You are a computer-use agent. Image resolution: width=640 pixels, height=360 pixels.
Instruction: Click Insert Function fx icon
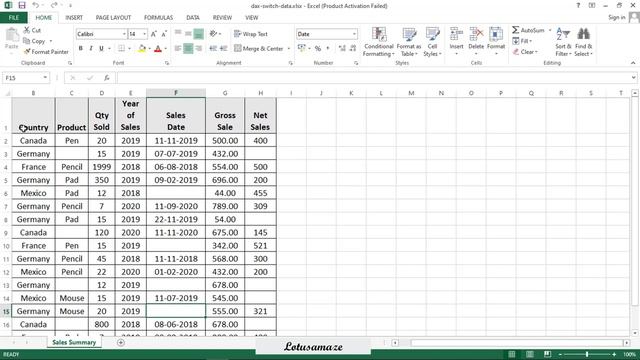tap(107, 78)
